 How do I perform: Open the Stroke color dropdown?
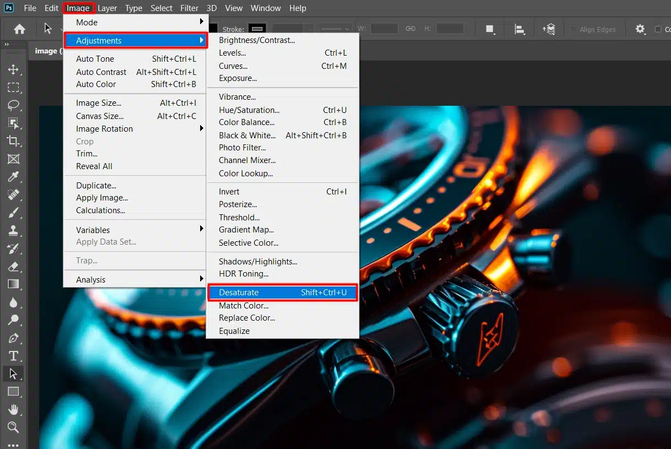coord(257,29)
